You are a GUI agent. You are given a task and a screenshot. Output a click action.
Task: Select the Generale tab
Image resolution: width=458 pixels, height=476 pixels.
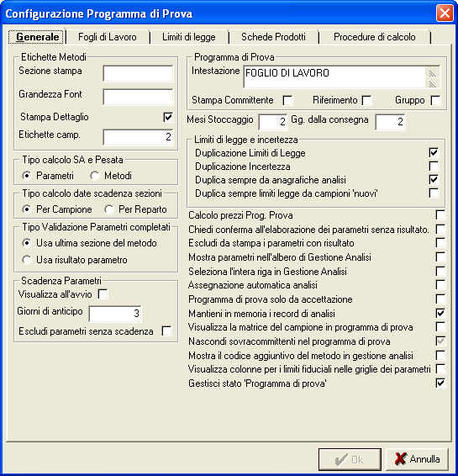37,37
